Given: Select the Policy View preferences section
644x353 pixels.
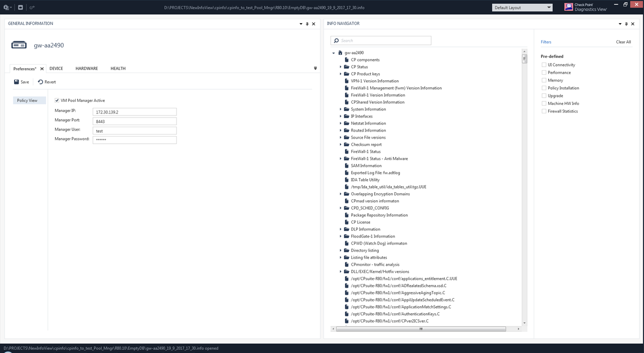Looking at the screenshot, I should [29, 100].
